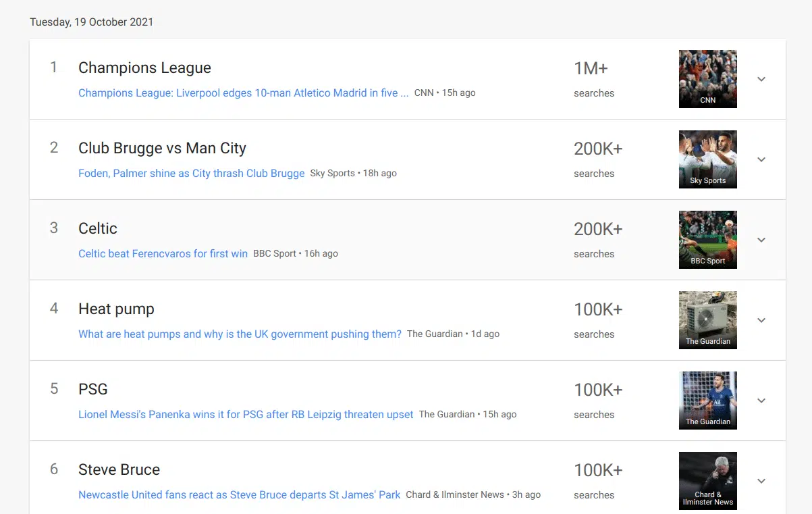Click the 100K+ count in Steve Bruce row

[598, 470]
